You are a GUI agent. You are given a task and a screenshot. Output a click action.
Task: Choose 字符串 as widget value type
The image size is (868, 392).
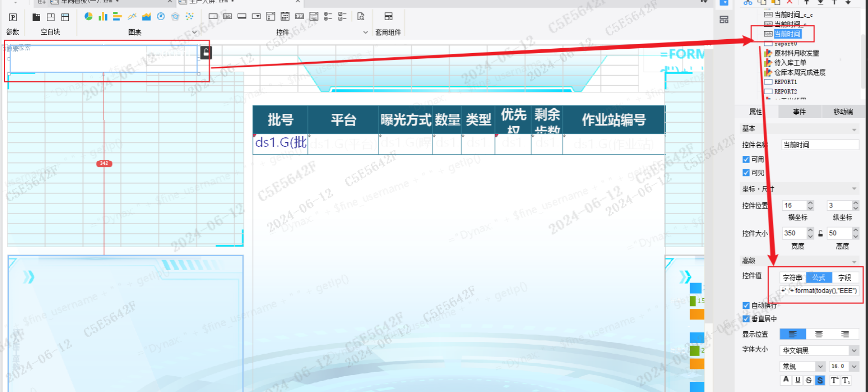pos(792,277)
